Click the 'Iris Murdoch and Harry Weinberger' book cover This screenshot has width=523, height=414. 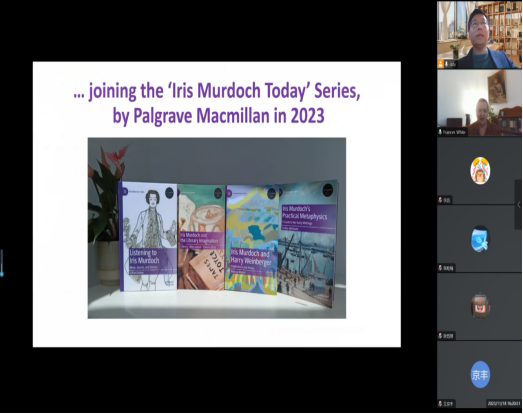[252, 240]
